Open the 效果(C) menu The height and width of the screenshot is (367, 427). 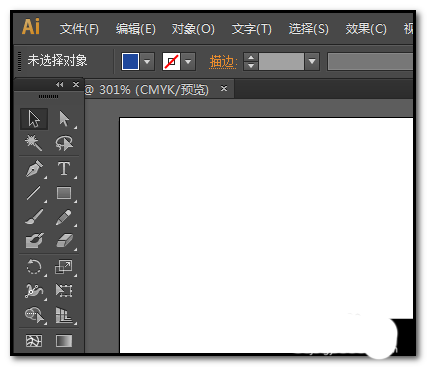tap(366, 29)
